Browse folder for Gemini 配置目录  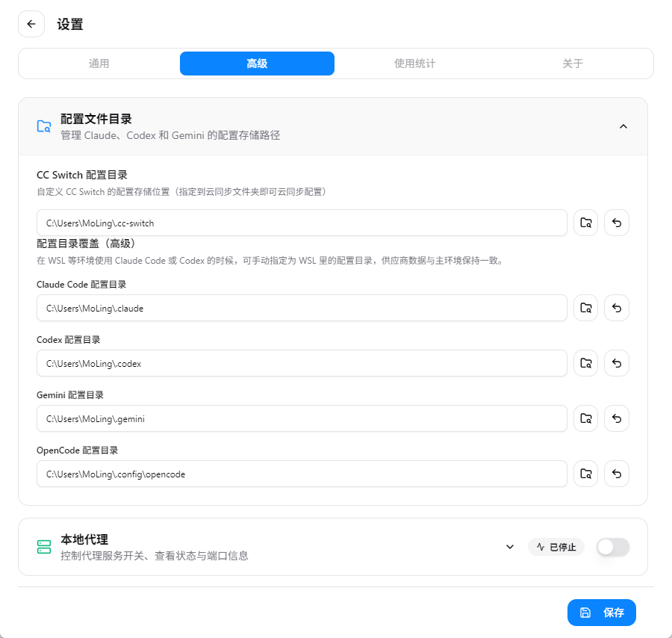click(586, 418)
